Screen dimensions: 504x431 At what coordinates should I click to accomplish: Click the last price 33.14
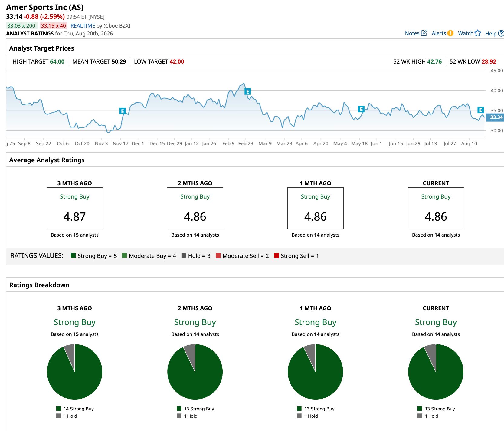14,16
